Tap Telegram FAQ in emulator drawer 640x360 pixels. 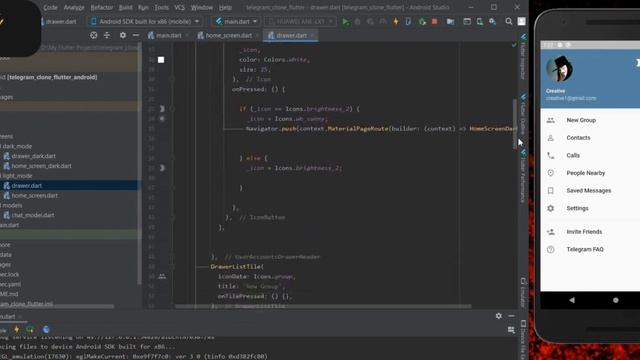(584, 249)
